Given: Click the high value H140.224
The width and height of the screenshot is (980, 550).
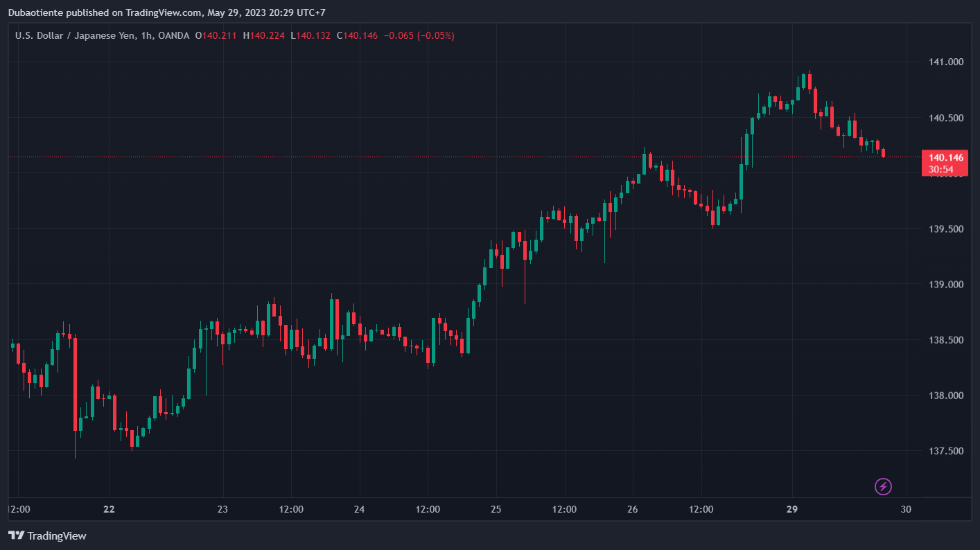Looking at the screenshot, I should (264, 35).
